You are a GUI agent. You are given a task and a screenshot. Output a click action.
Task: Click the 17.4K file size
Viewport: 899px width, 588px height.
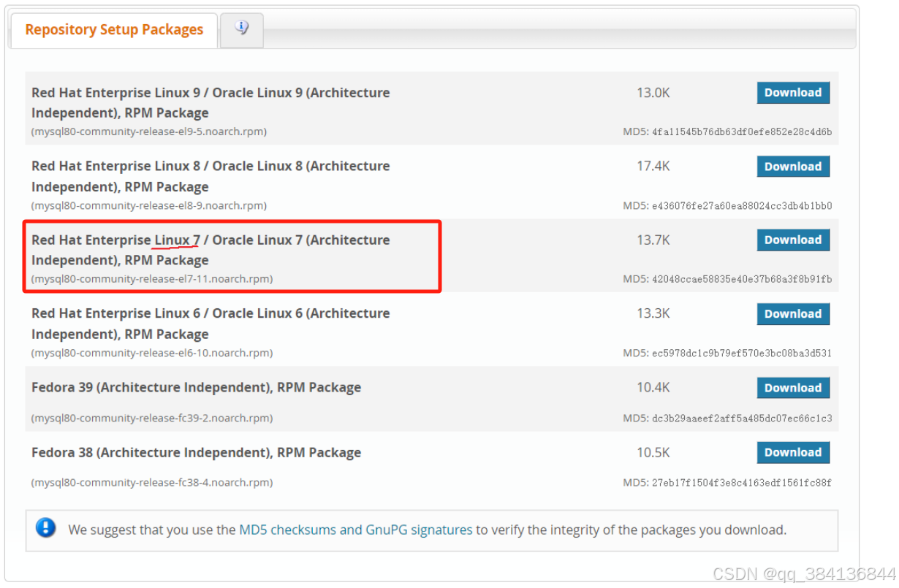click(x=653, y=167)
